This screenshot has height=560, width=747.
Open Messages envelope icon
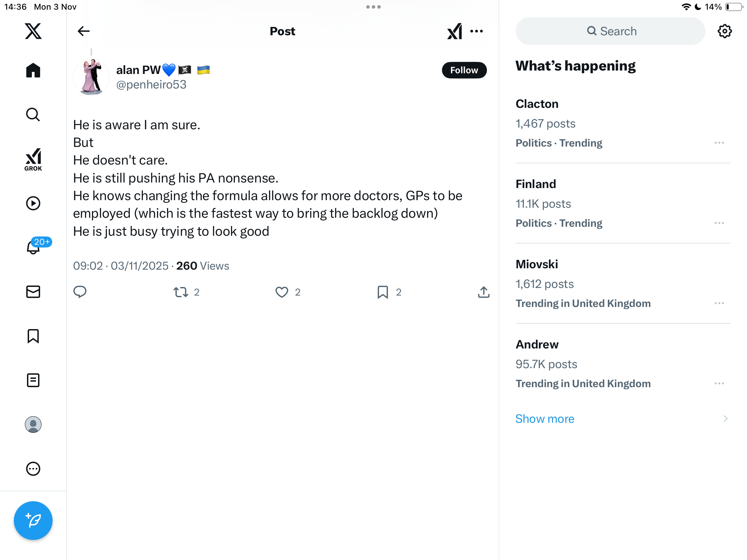point(33,292)
